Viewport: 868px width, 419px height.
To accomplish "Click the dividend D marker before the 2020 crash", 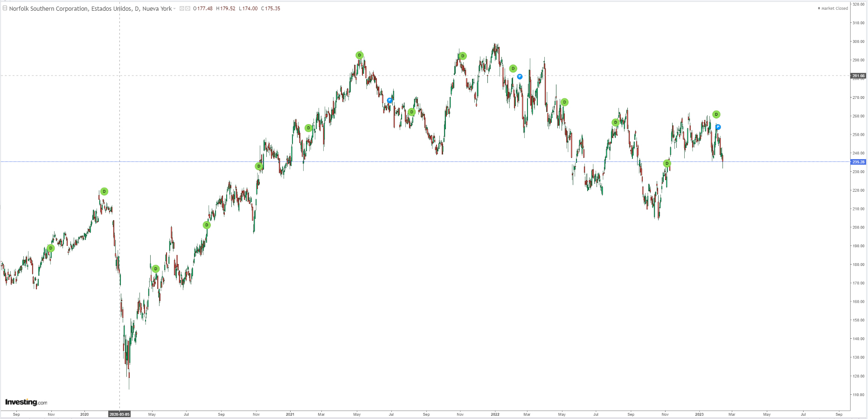I will (104, 192).
